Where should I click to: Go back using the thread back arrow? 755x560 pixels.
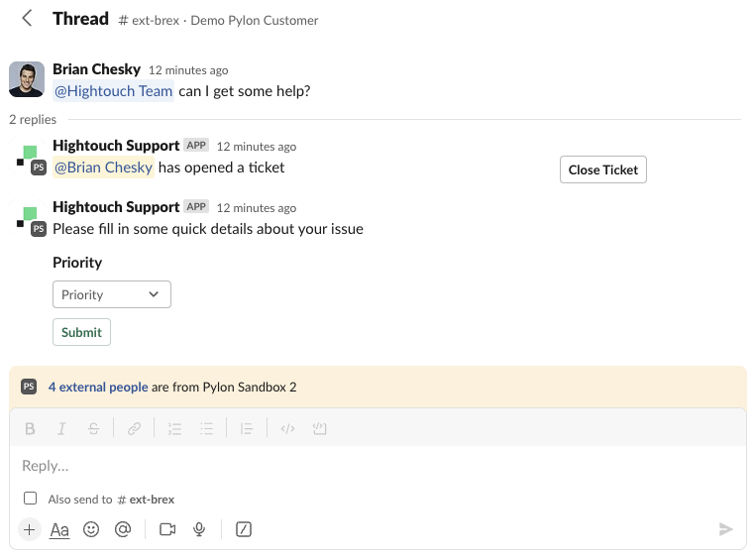click(x=27, y=18)
